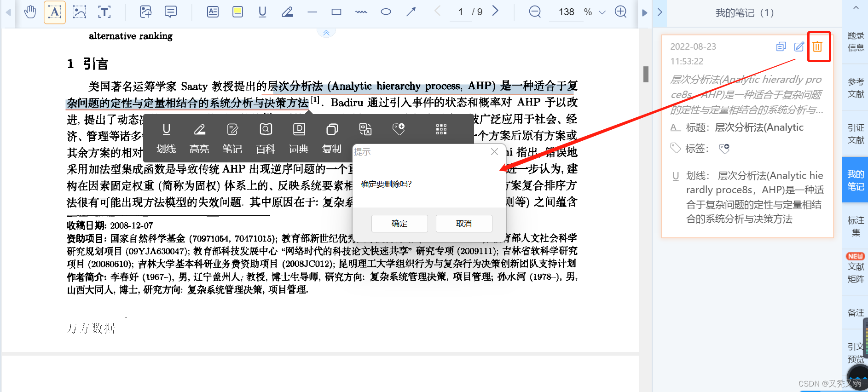The height and width of the screenshot is (392, 868).
Task: Click the blue triangle panel toggle
Action: tap(644, 12)
